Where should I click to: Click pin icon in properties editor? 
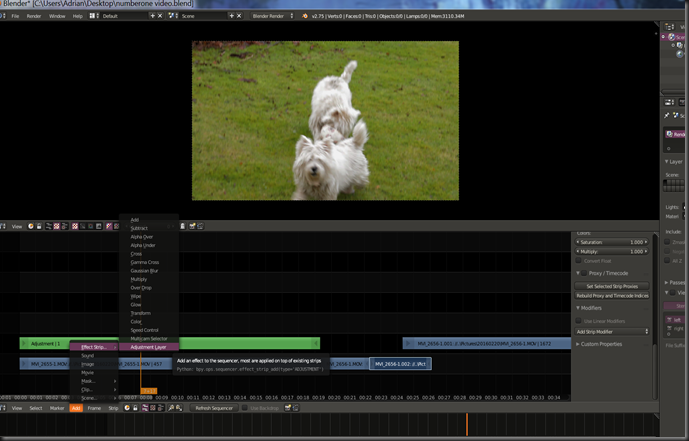coord(667,115)
